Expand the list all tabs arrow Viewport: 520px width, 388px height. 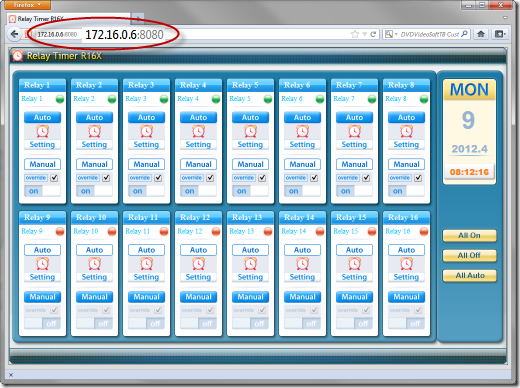click(x=505, y=18)
